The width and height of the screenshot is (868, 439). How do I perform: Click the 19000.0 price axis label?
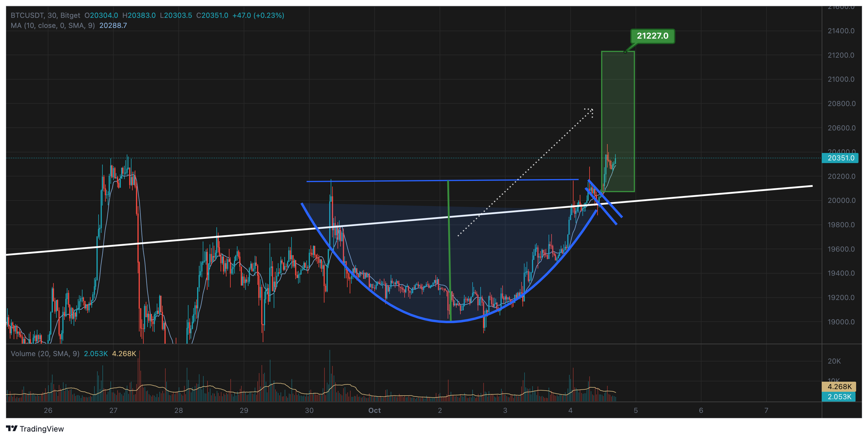coord(841,322)
